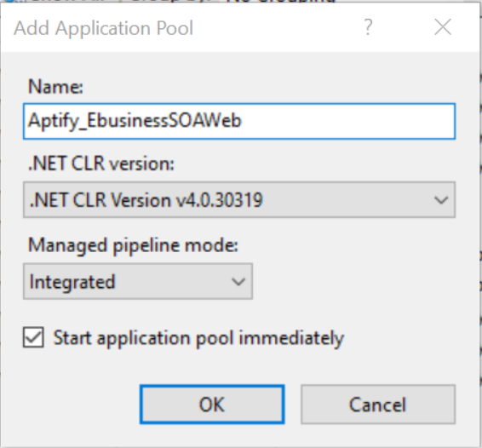The width and height of the screenshot is (482, 448).
Task: Confirm with the OK button
Action: click(212, 405)
